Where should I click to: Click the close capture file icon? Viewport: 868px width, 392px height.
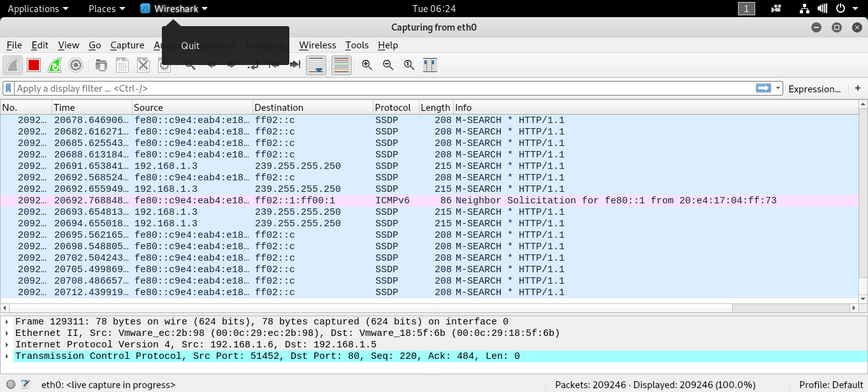(143, 64)
